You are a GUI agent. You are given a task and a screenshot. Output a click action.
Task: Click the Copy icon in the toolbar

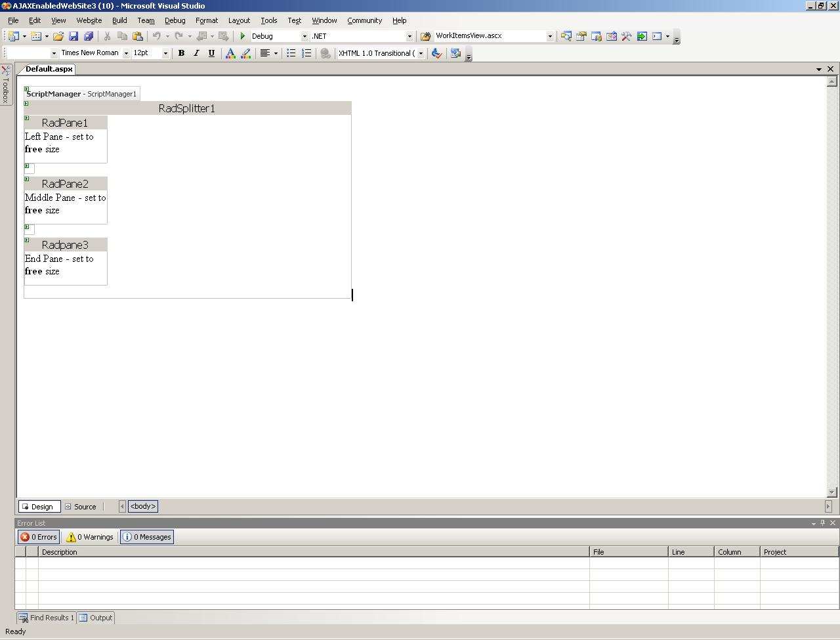[122, 36]
